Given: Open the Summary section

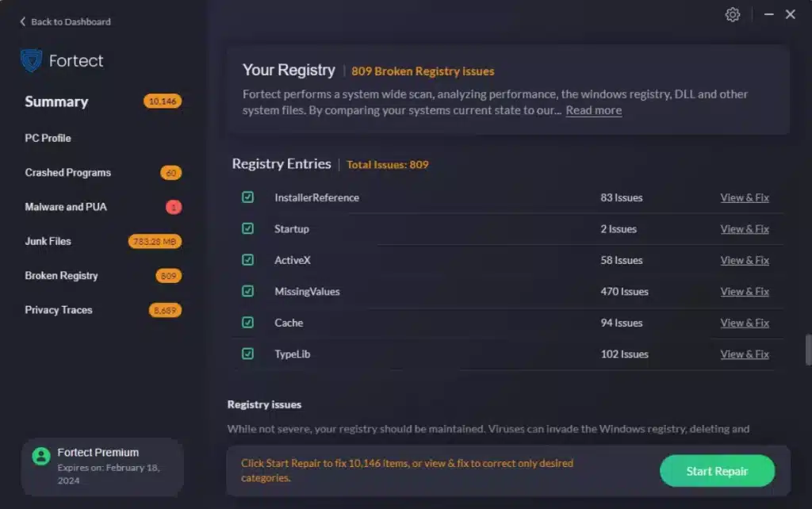Looking at the screenshot, I should (56, 101).
